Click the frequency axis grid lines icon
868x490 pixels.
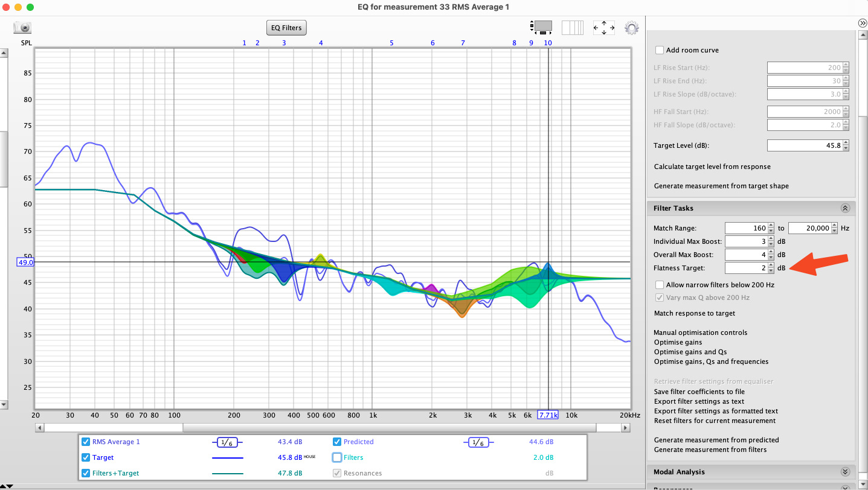click(573, 28)
